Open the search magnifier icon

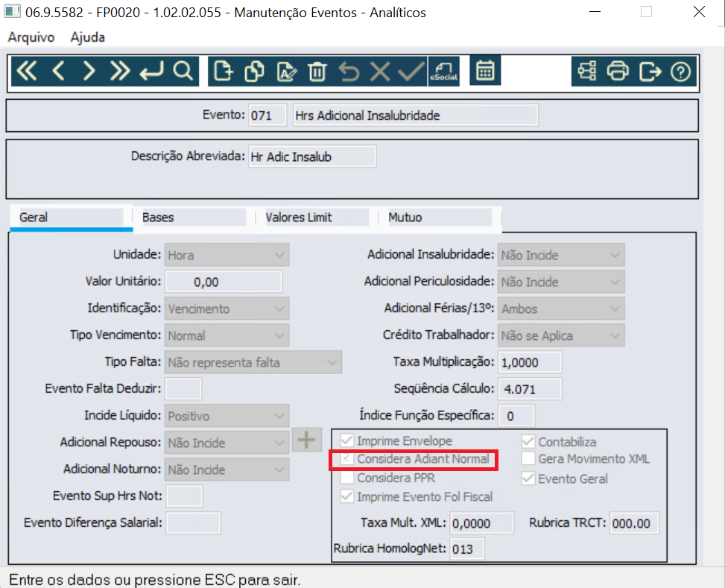coord(183,72)
